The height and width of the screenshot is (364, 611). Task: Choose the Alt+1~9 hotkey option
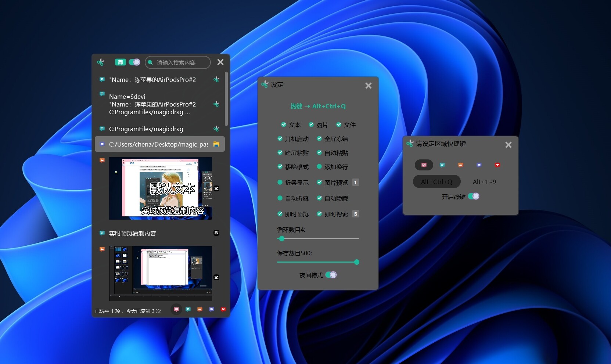[484, 181]
